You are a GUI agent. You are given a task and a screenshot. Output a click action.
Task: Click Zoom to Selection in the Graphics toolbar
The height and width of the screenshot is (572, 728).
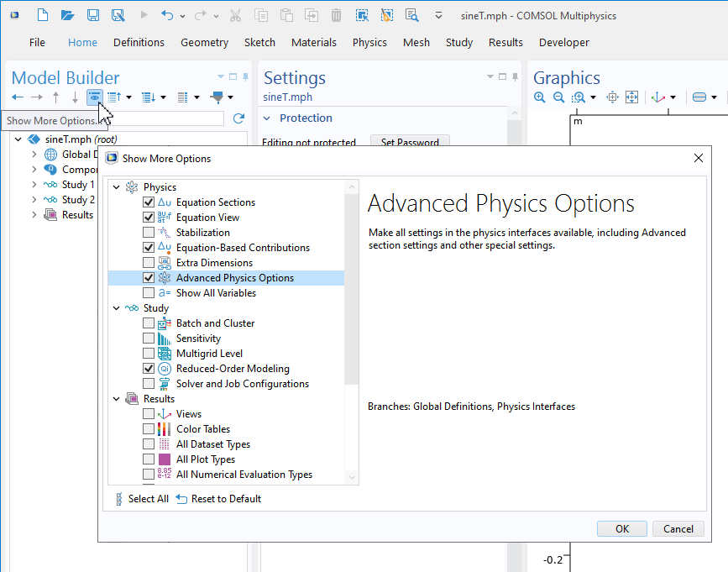[612, 97]
